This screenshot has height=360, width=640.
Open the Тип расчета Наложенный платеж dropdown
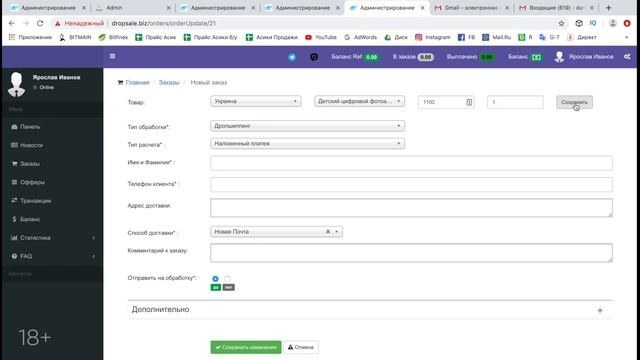pos(308,144)
